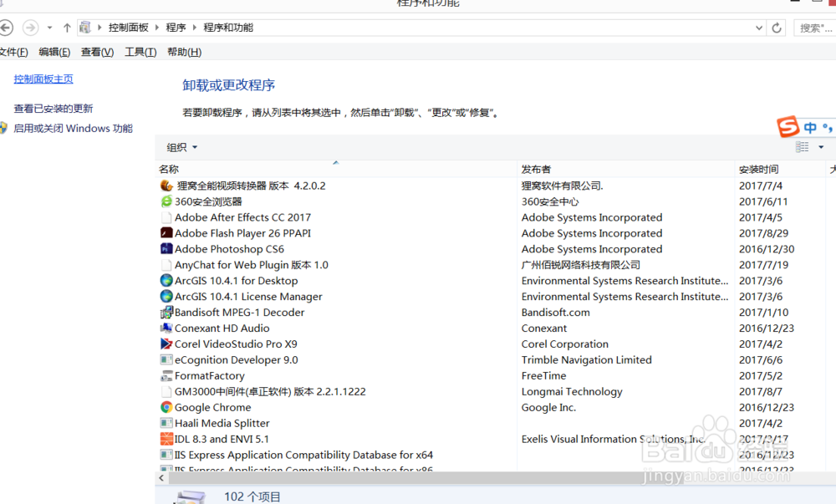836x504 pixels.
Task: Click the install date 2017/8/29
Action: point(763,233)
